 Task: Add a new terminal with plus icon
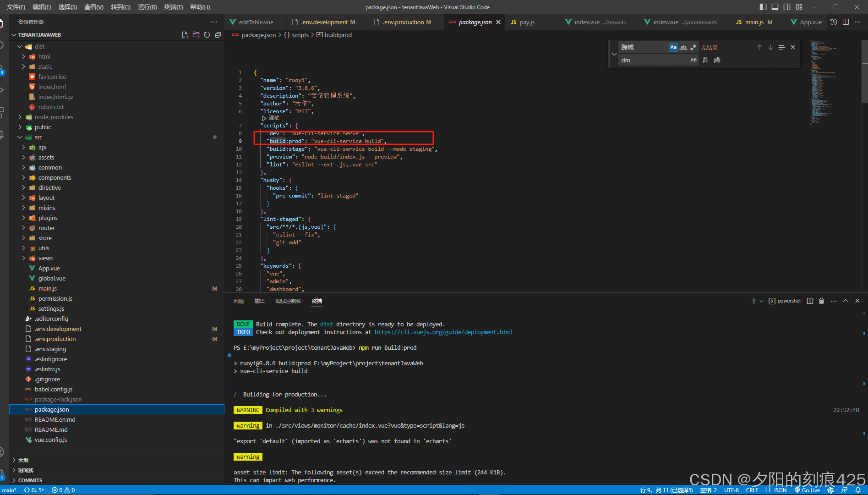point(753,301)
